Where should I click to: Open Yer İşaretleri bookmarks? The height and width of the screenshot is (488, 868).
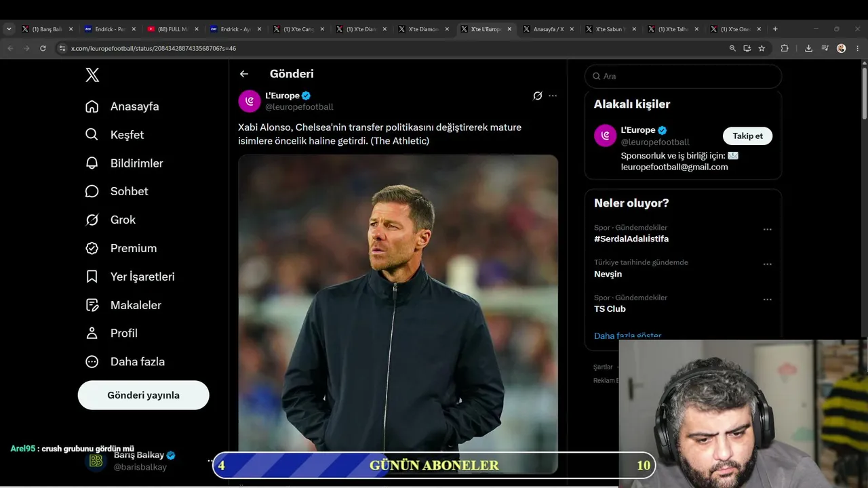pyautogui.click(x=130, y=277)
